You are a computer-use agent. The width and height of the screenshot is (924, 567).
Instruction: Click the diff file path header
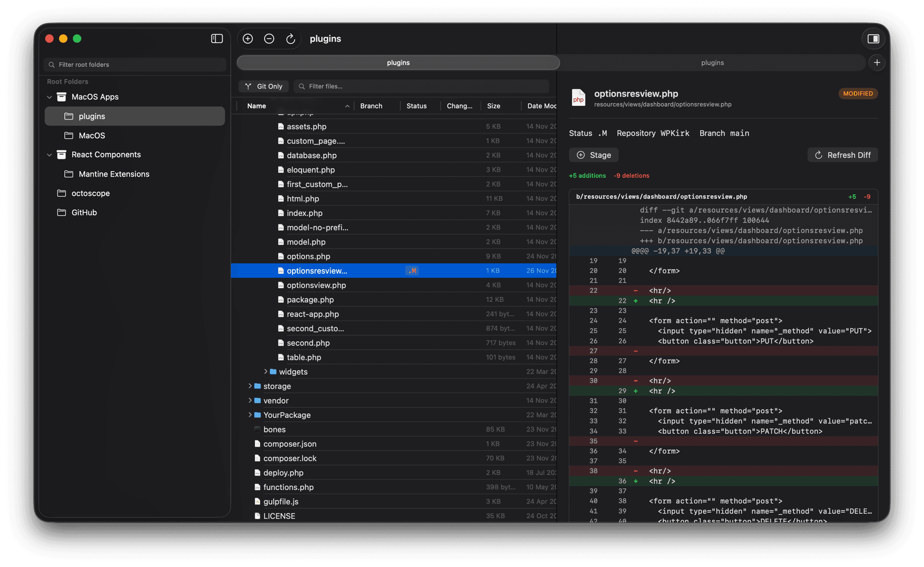pyautogui.click(x=661, y=197)
